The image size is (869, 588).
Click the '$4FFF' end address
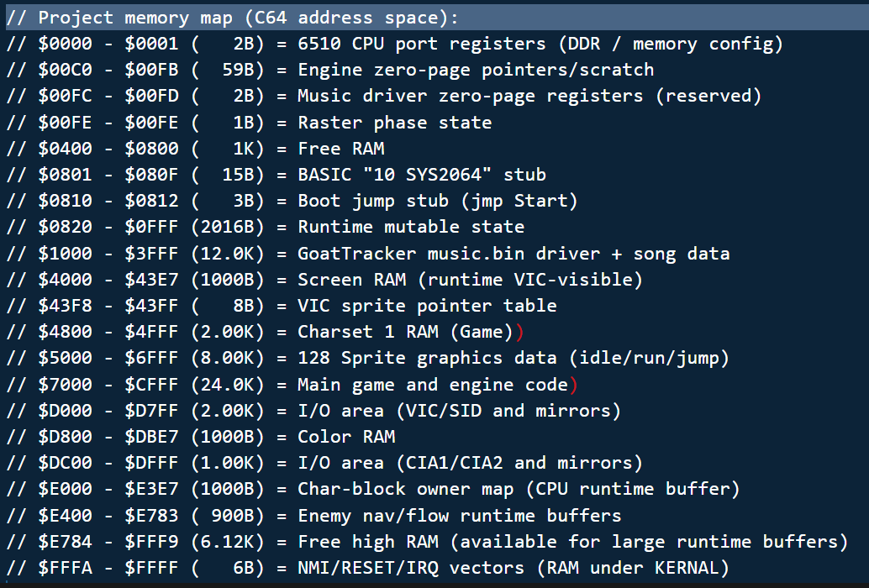click(151, 332)
